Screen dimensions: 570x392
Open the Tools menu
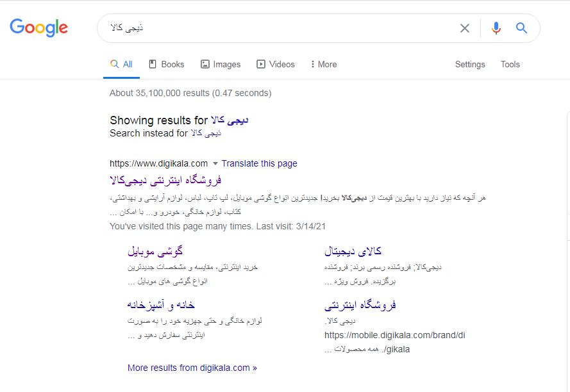(510, 64)
